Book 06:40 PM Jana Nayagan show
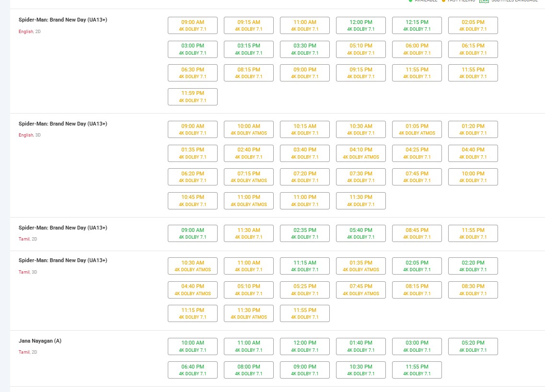545x392 pixels. click(x=193, y=370)
